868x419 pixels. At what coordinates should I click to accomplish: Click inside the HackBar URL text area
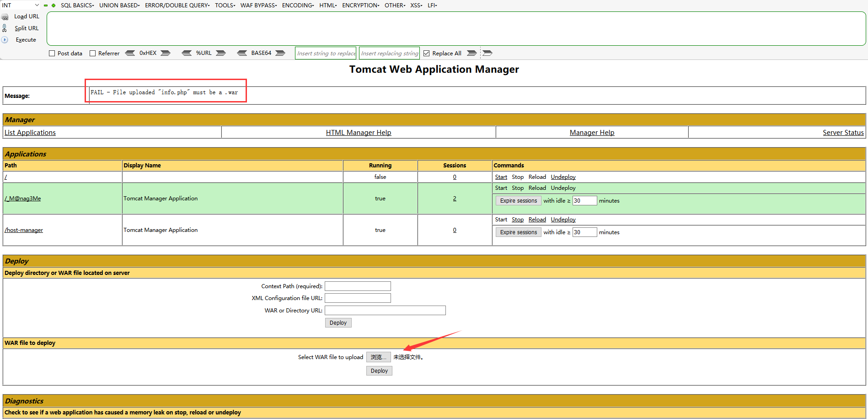point(456,28)
